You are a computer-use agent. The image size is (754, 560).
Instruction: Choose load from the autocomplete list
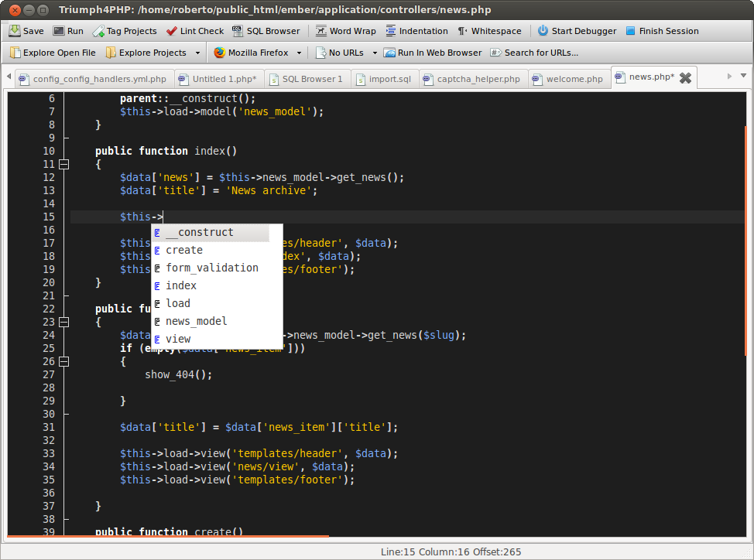pyautogui.click(x=211, y=303)
